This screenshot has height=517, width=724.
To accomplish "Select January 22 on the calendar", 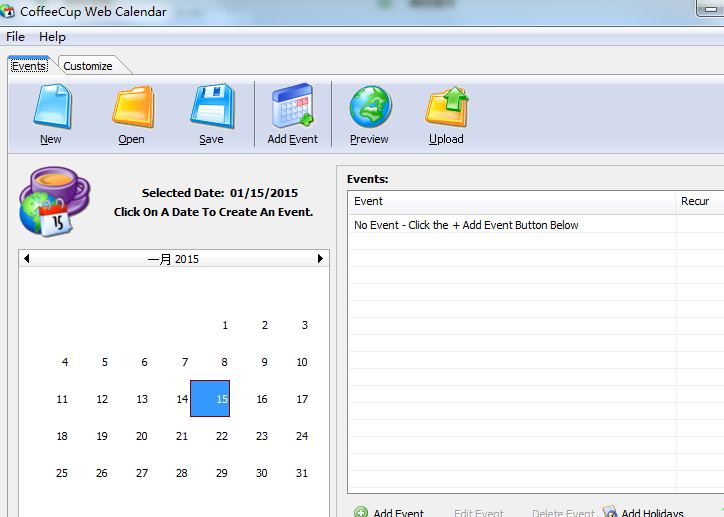I will click(x=222, y=436).
